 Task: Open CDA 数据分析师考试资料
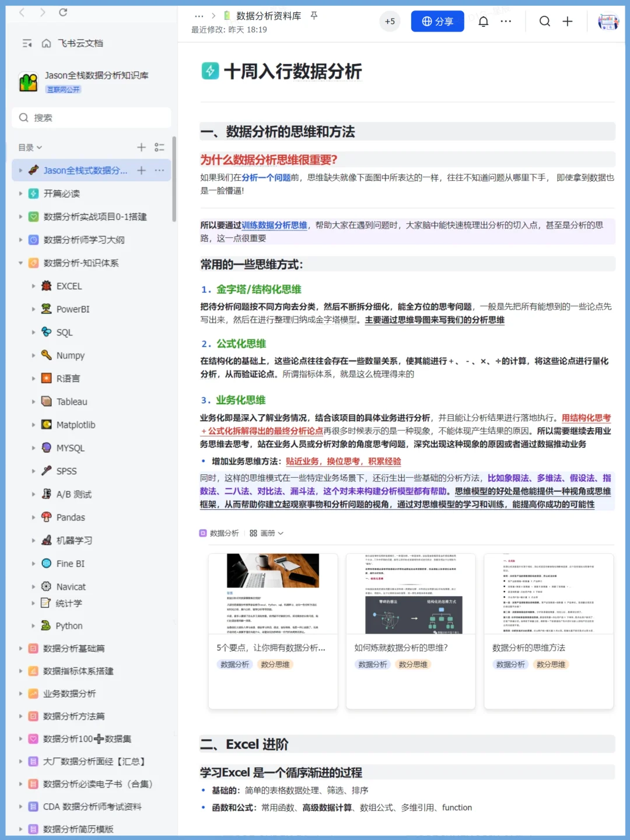click(92, 807)
